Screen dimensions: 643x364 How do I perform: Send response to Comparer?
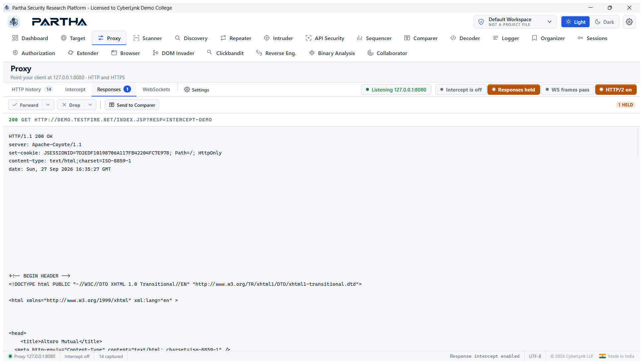click(132, 105)
